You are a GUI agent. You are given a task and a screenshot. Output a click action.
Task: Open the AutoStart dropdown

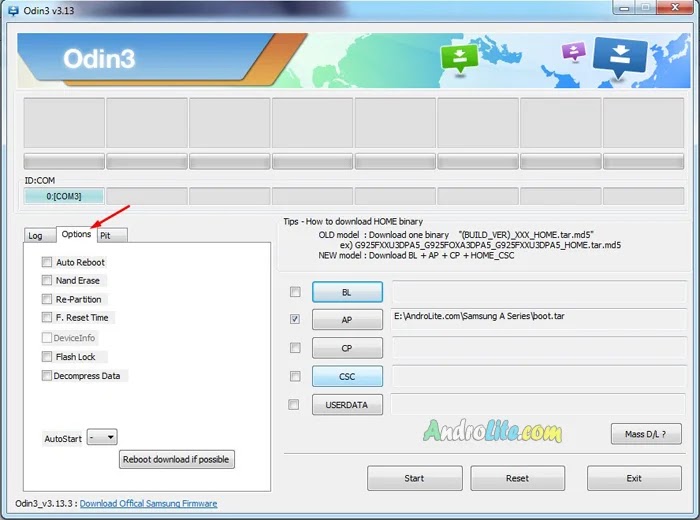tap(102, 437)
